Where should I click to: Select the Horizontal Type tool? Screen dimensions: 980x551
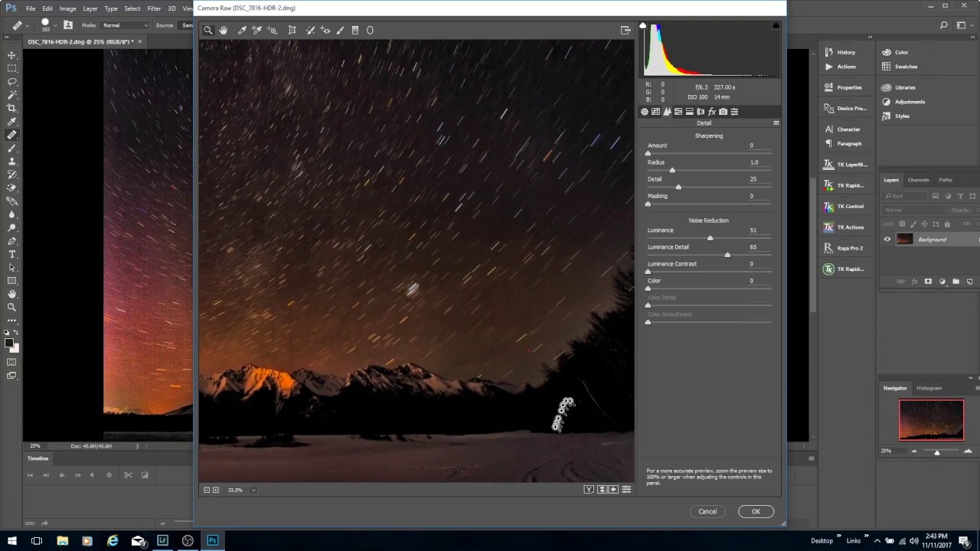click(11, 254)
